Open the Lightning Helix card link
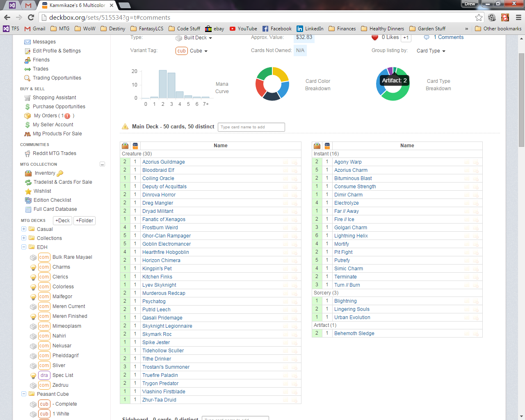The height and width of the screenshot is (420, 525). [351, 236]
